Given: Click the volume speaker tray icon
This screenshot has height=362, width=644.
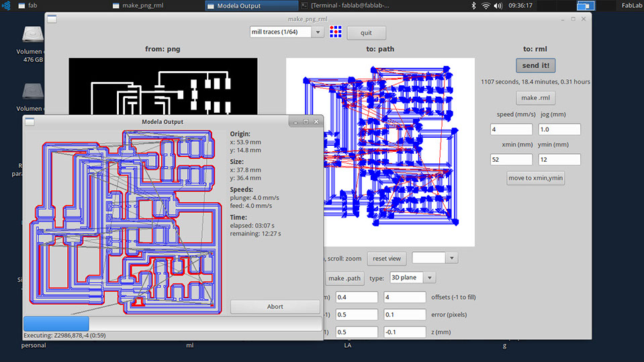Looking at the screenshot, I should (x=498, y=5).
